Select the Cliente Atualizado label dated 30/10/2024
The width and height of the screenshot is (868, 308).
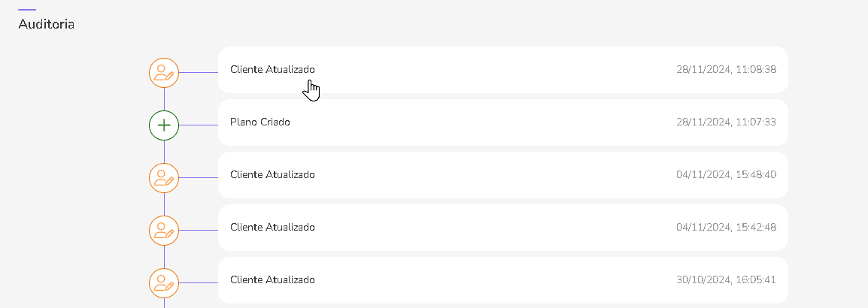272,280
